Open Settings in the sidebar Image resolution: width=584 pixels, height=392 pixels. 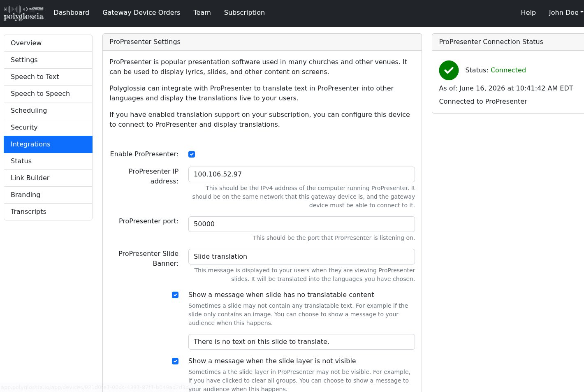coord(48,60)
